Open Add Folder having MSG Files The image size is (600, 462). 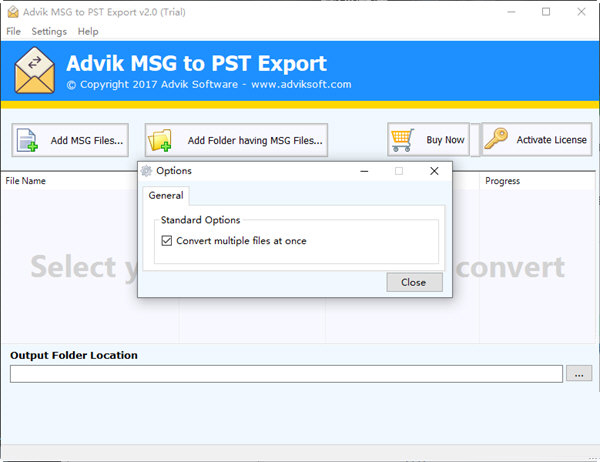[x=236, y=140]
